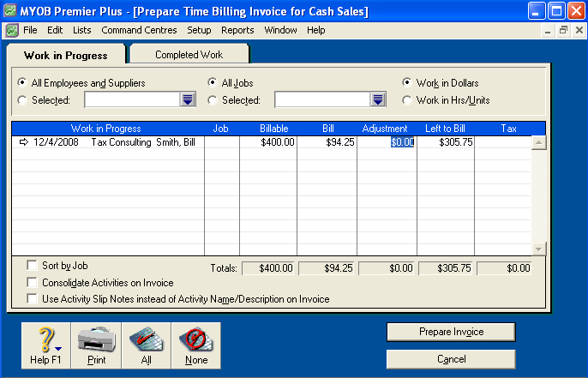Enable Sort by Job checkbox
Viewport: 588px width, 378px height.
(33, 266)
